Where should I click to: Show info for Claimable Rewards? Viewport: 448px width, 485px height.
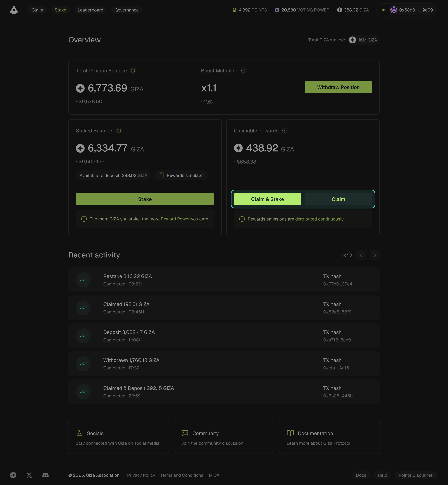284,131
